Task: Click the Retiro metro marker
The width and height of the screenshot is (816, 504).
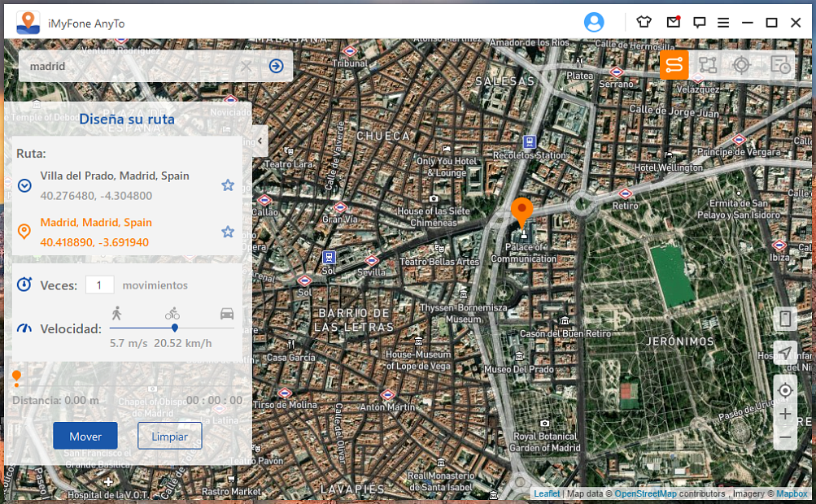Action: tap(625, 194)
